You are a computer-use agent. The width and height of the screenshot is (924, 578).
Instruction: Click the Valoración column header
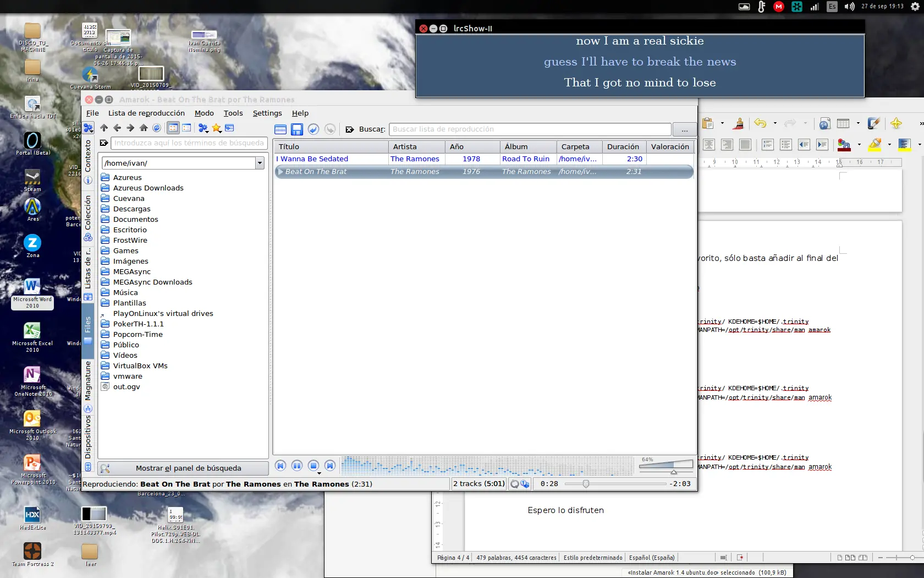tap(670, 146)
